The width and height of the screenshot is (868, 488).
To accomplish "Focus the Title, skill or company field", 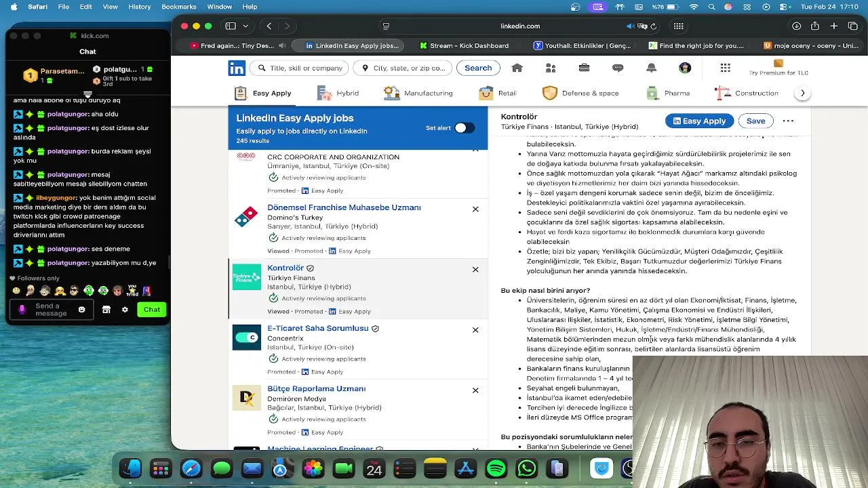I will pos(299,68).
